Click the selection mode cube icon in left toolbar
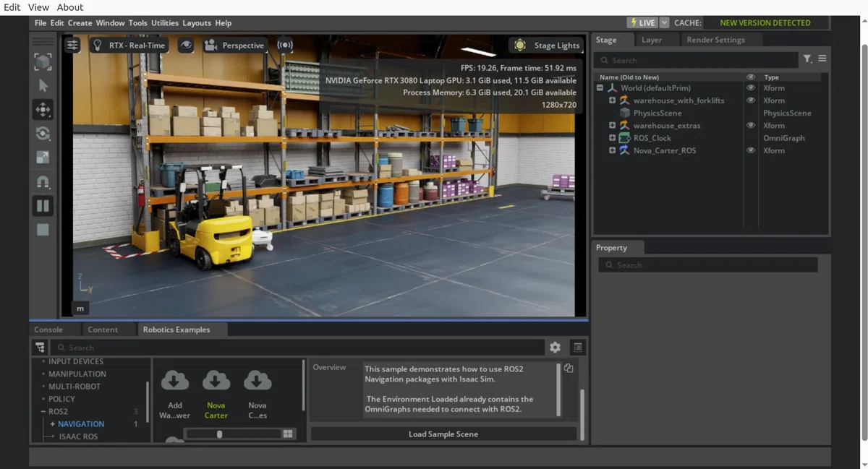This screenshot has height=469, width=868. click(x=43, y=62)
